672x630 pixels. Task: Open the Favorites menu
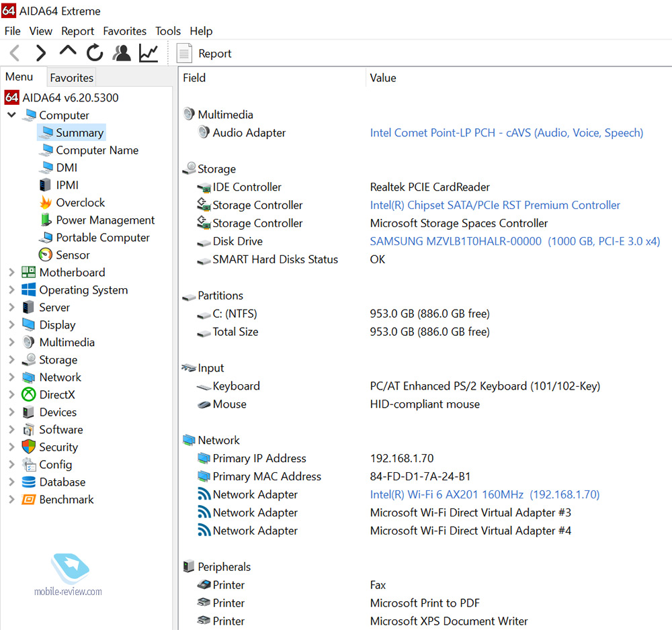[125, 32]
